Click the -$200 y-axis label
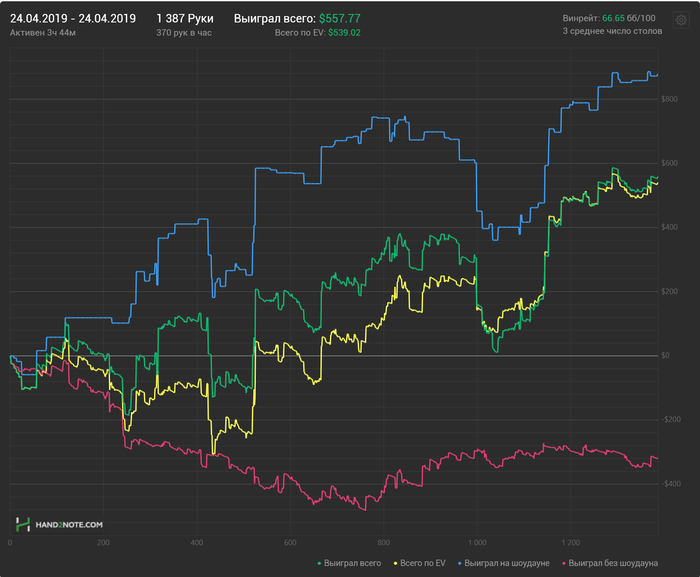This screenshot has width=700, height=577. pyautogui.click(x=671, y=419)
